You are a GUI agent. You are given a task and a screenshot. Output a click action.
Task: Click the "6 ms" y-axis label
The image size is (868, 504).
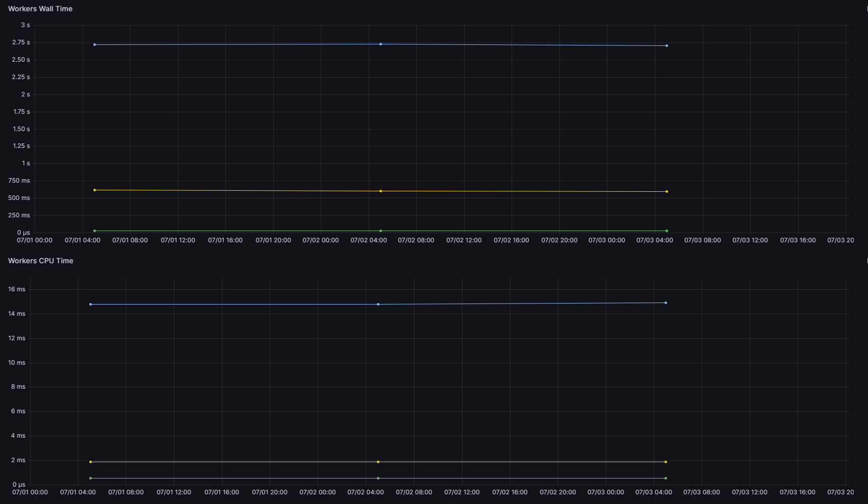[18, 411]
